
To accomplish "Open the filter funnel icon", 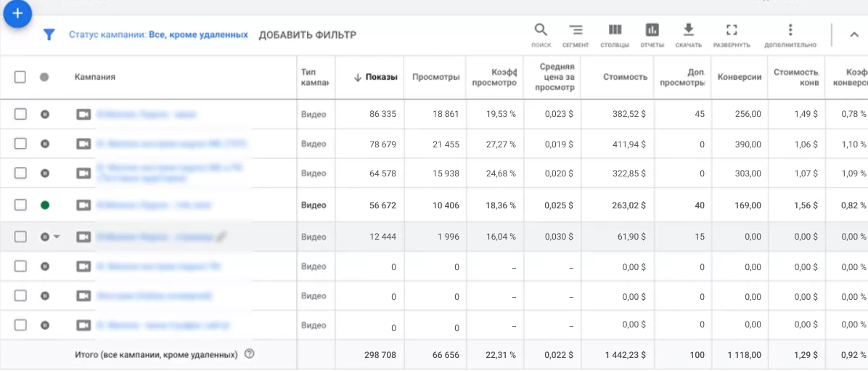I will pyautogui.click(x=49, y=35).
